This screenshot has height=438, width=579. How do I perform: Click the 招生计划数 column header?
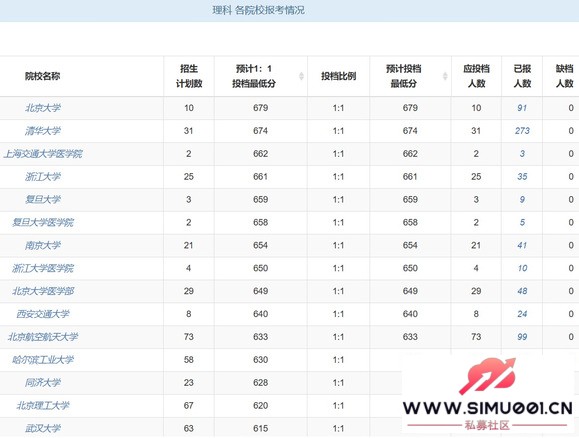tap(189, 76)
